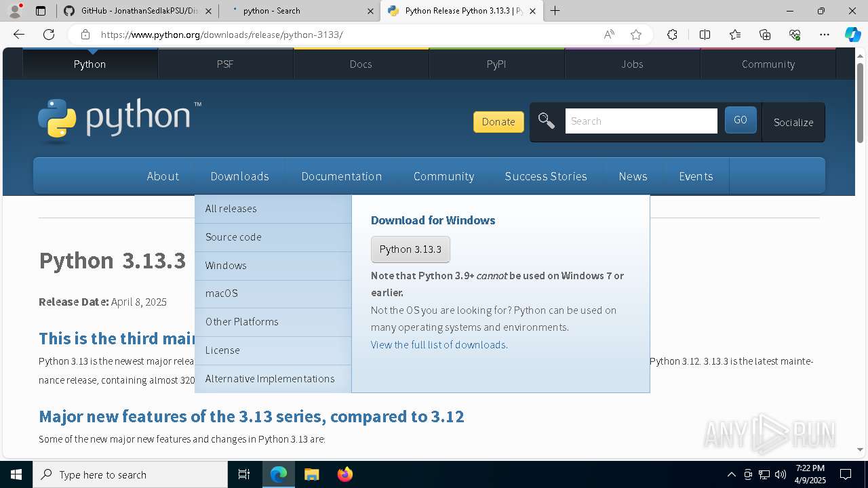Choose Other Platforms in Downloads menu
868x488 pixels.
pos(273,322)
